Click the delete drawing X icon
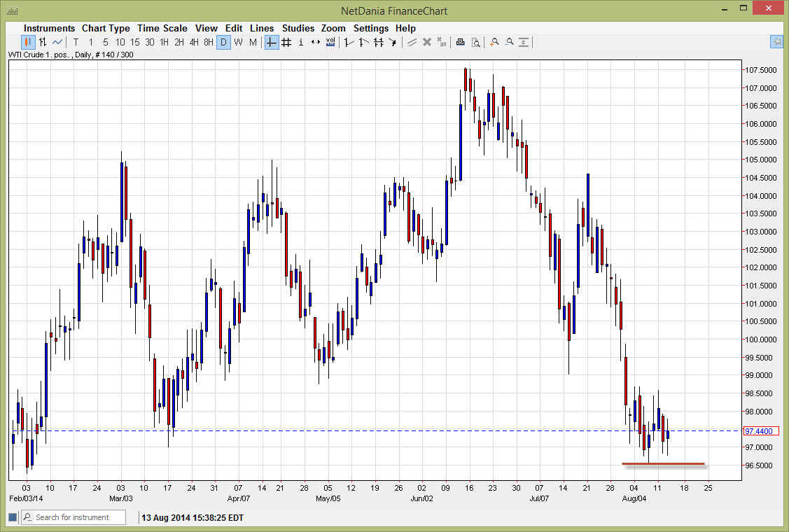789x532 pixels. click(x=427, y=42)
